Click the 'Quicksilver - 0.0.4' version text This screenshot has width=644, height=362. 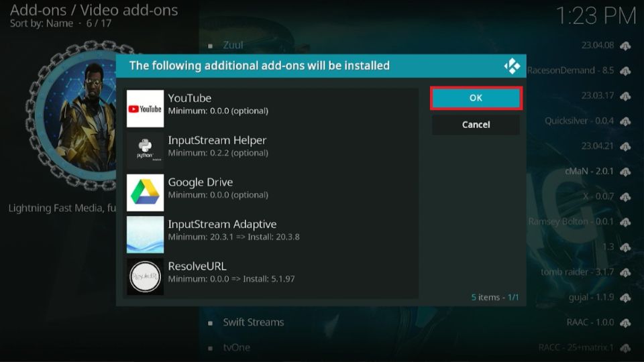pyautogui.click(x=579, y=121)
